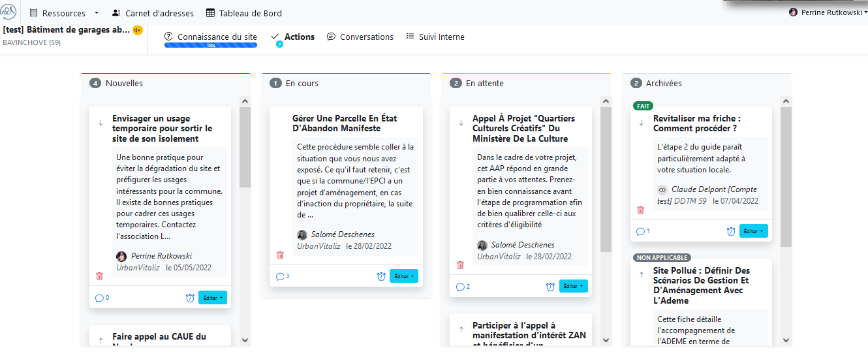Move 'Faire appel au CAUE' card up with arrow
Image resolution: width=868 pixels, height=352 pixels.
pyautogui.click(x=101, y=340)
